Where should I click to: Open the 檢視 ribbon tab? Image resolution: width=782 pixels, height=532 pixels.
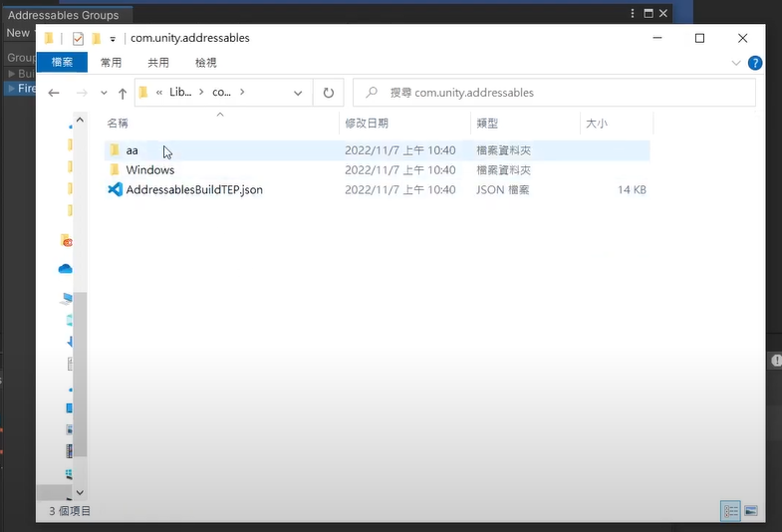pos(205,63)
